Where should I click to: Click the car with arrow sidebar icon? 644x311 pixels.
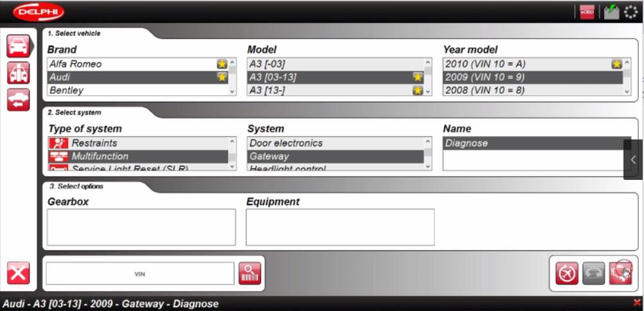[x=18, y=100]
